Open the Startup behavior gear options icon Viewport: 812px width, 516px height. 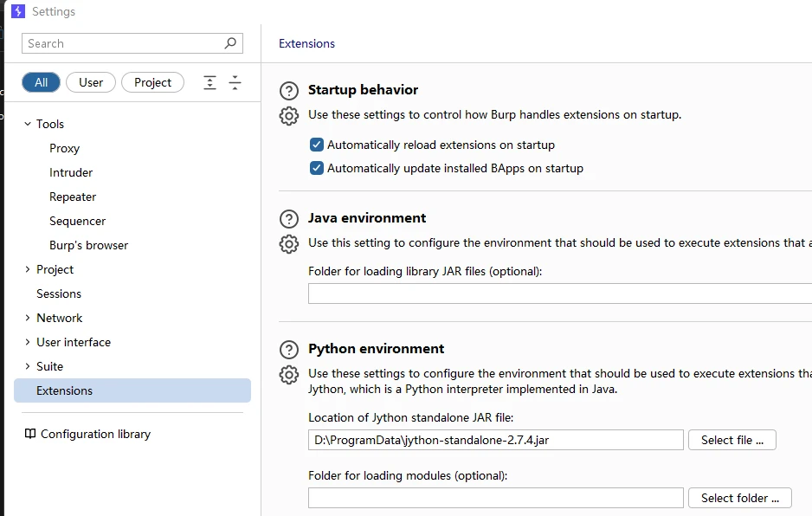[x=289, y=115]
